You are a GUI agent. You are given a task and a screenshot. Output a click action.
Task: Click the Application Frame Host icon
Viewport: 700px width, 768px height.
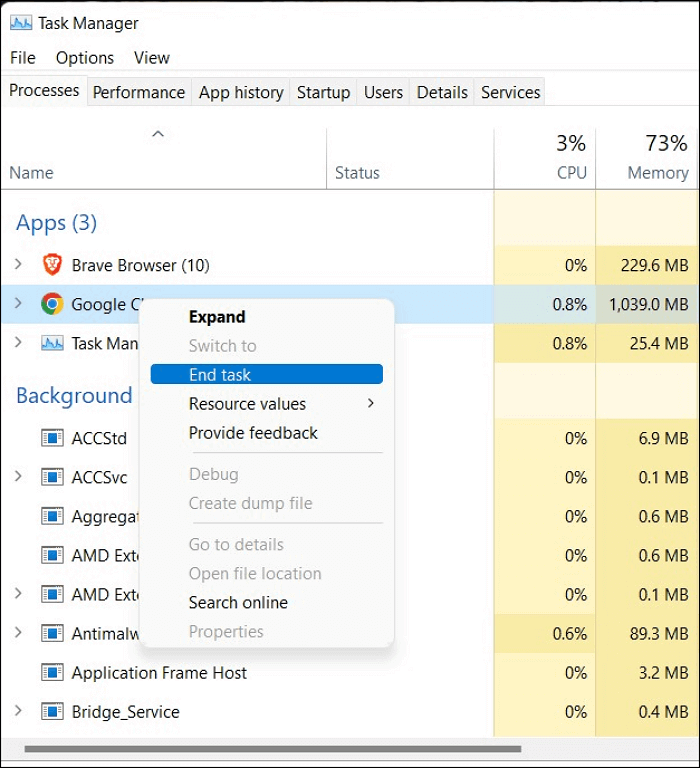tap(52, 672)
